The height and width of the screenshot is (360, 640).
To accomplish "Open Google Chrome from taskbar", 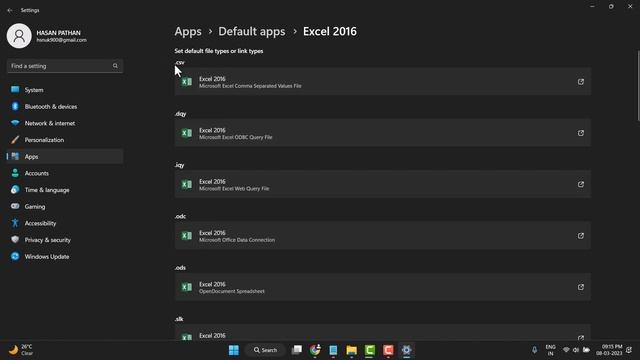I will (x=315, y=350).
